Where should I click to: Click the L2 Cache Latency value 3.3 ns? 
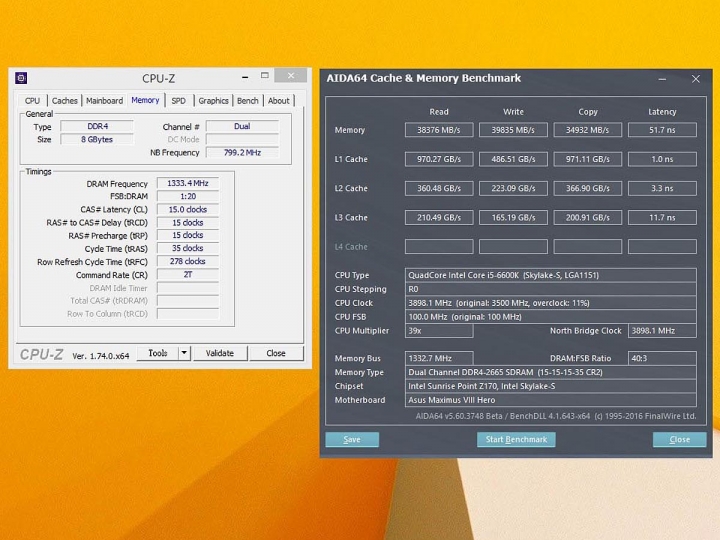click(662, 188)
